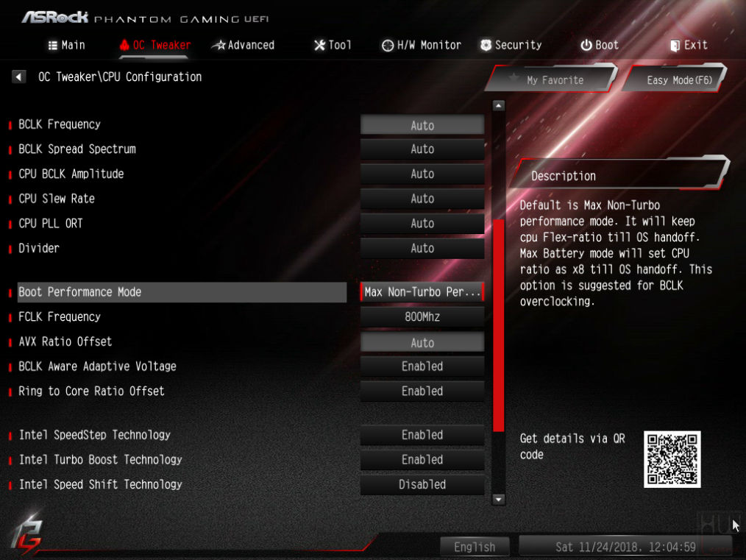Image resolution: width=746 pixels, height=560 pixels.
Task: Open the FCLK Frequency dropdown
Action: coord(422,316)
